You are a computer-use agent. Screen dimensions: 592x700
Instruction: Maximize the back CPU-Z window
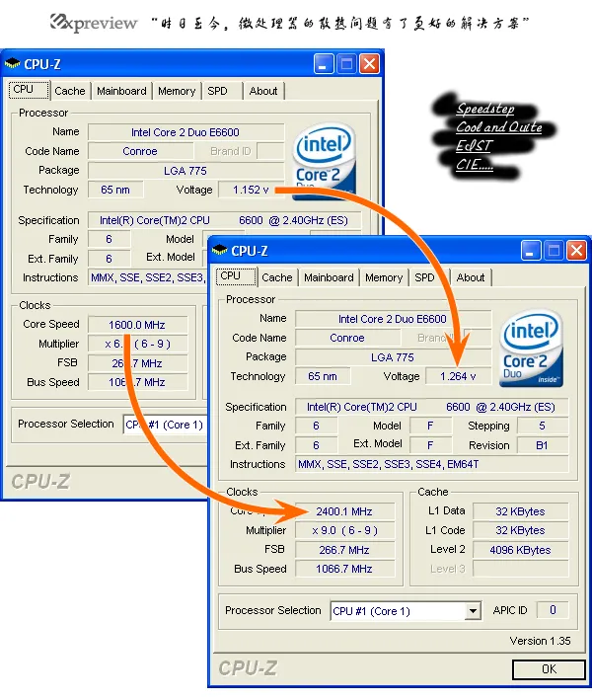pos(346,64)
